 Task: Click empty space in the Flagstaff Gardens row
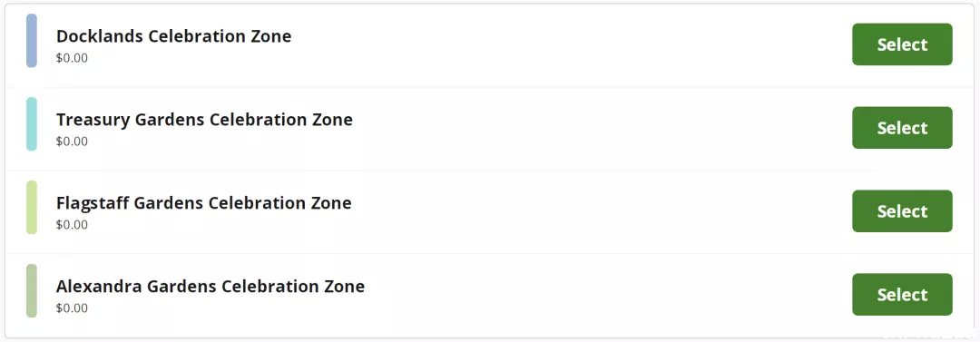[x=563, y=211]
